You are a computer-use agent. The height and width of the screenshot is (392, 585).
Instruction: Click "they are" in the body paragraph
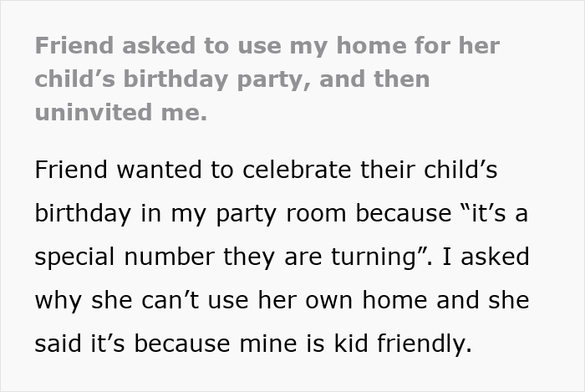(277, 257)
